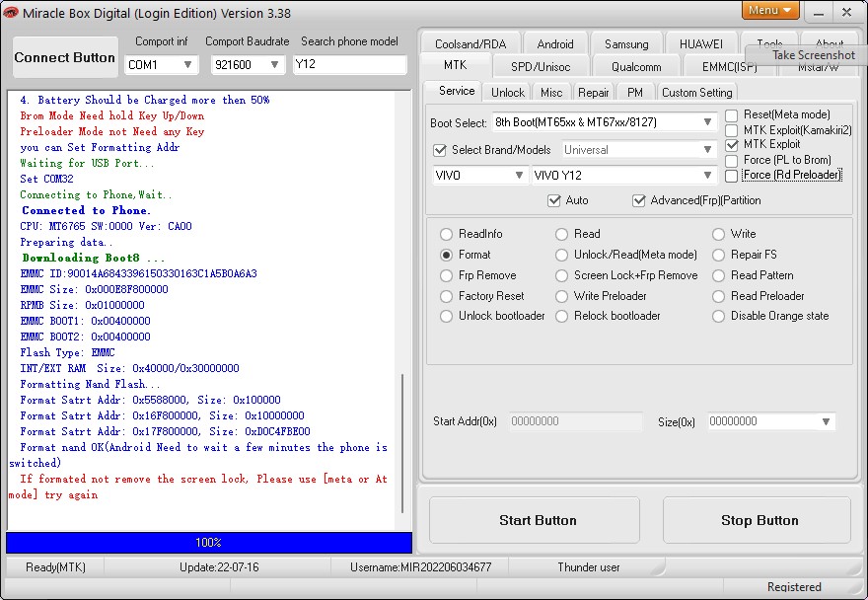868x600 pixels.
Task: Select the Repair FS radio option
Action: point(718,255)
